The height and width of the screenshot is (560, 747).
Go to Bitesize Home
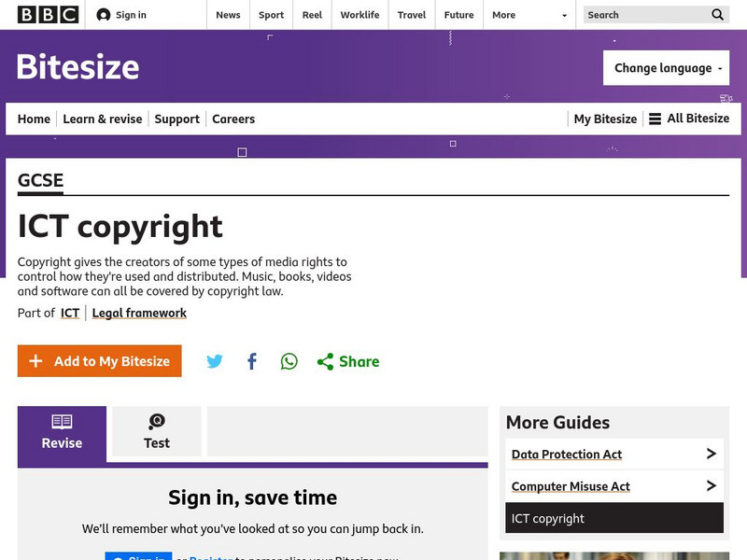point(34,119)
